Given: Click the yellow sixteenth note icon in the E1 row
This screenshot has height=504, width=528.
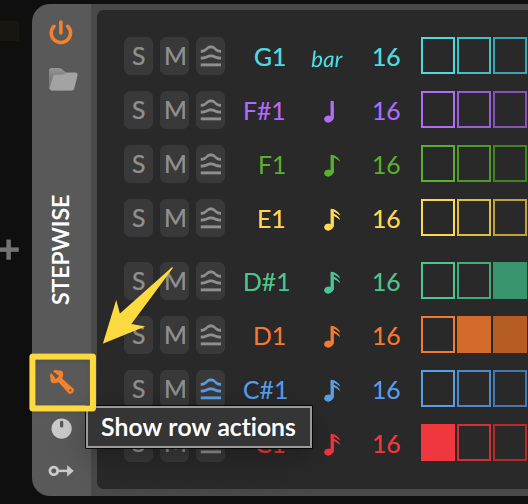Looking at the screenshot, I should (x=332, y=220).
